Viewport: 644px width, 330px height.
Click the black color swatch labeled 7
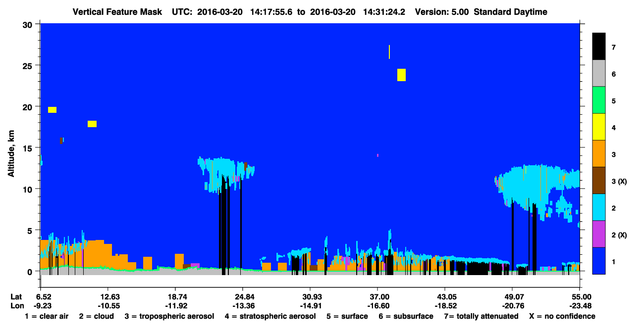(x=599, y=46)
